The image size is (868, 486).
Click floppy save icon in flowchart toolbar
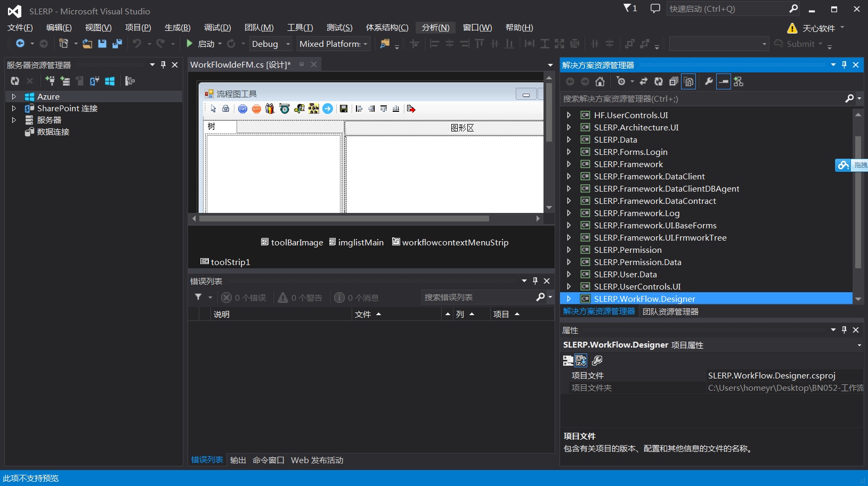pyautogui.click(x=344, y=109)
